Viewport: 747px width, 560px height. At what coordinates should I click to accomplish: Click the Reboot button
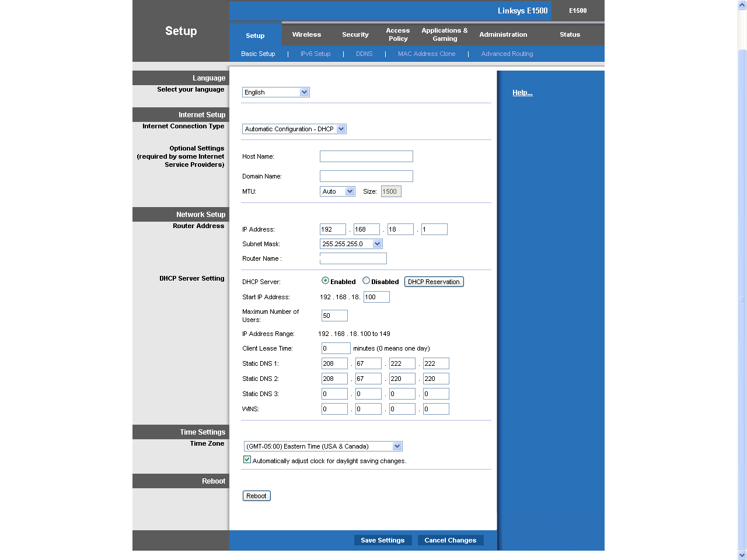[x=256, y=495]
